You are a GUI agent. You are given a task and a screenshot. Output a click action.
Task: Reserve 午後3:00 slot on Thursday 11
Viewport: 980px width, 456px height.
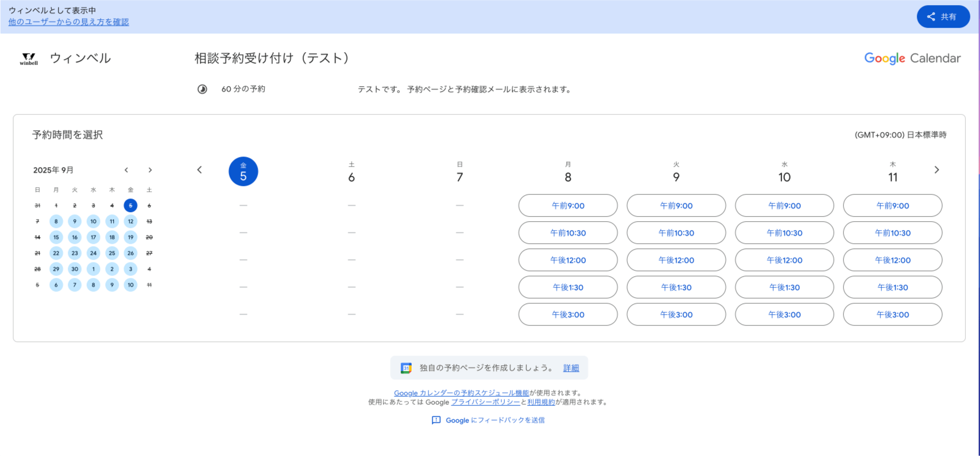click(893, 314)
